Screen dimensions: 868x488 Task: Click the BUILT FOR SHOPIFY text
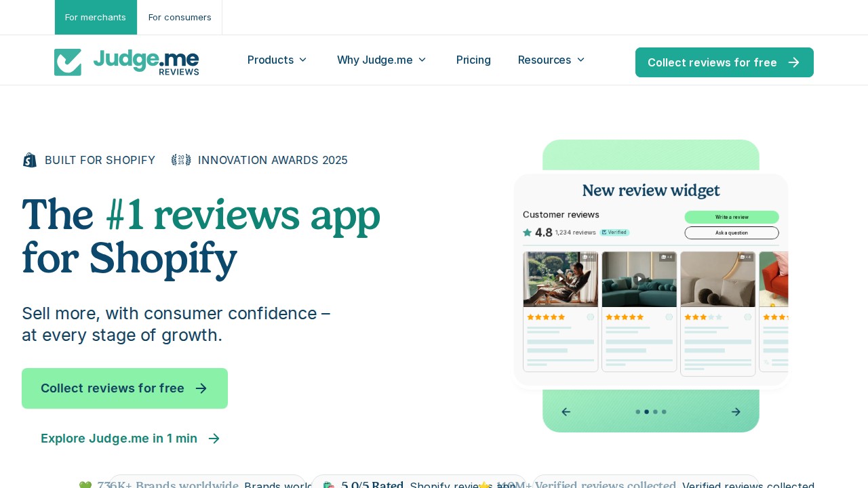click(x=100, y=160)
